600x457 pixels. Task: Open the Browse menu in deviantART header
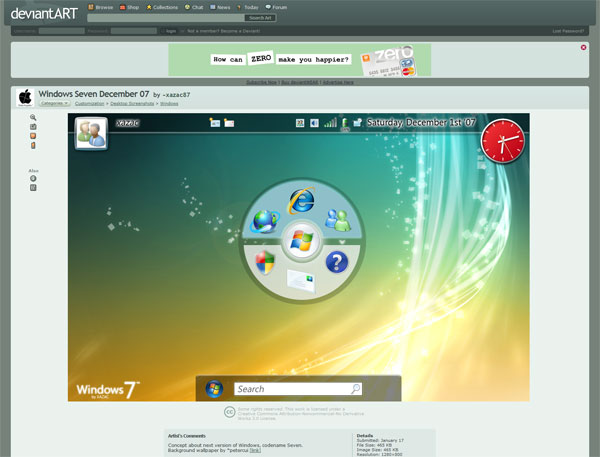pos(101,7)
